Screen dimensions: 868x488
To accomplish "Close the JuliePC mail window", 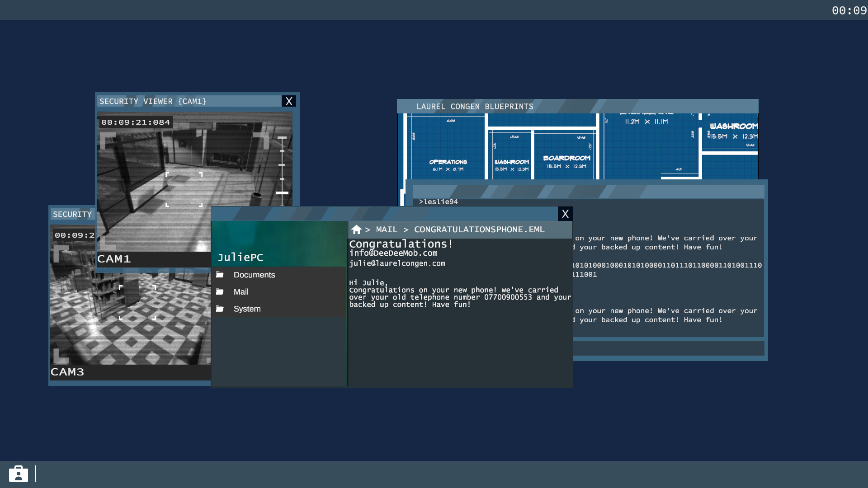I will pyautogui.click(x=565, y=214).
